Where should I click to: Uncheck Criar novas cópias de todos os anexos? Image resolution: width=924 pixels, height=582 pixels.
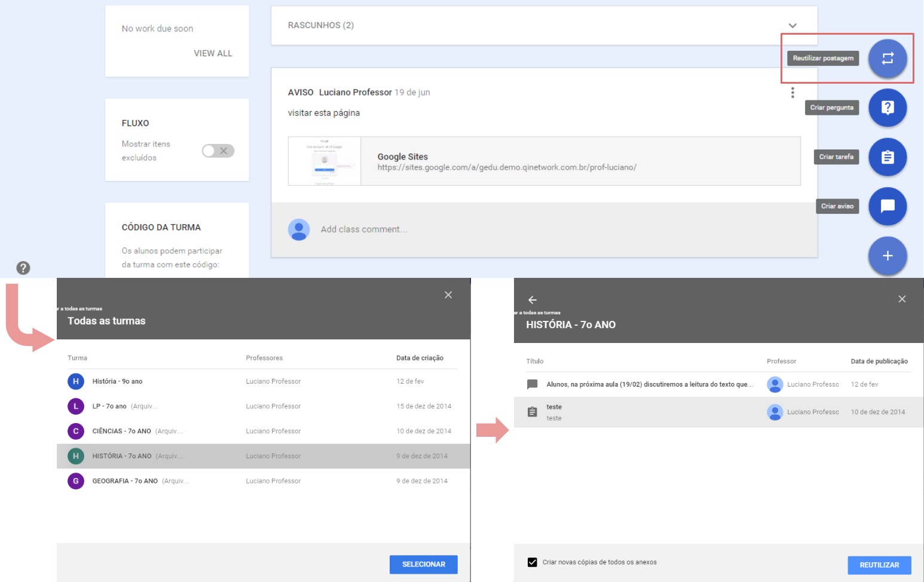tap(533, 562)
